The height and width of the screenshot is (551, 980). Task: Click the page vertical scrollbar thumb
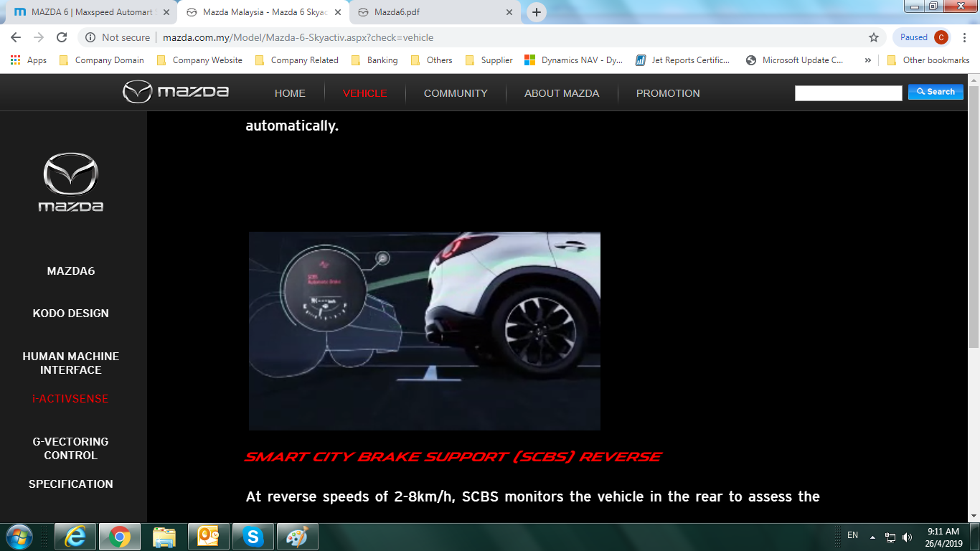coord(974,216)
